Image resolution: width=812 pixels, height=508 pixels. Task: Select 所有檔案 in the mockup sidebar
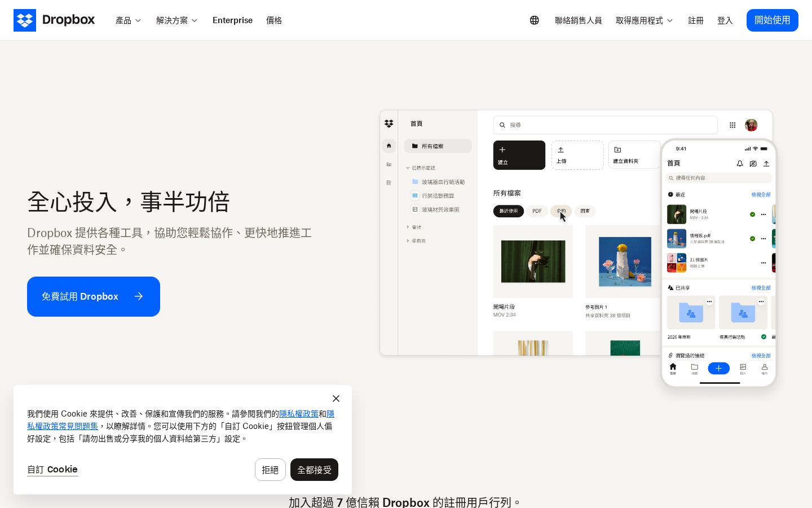click(438, 146)
